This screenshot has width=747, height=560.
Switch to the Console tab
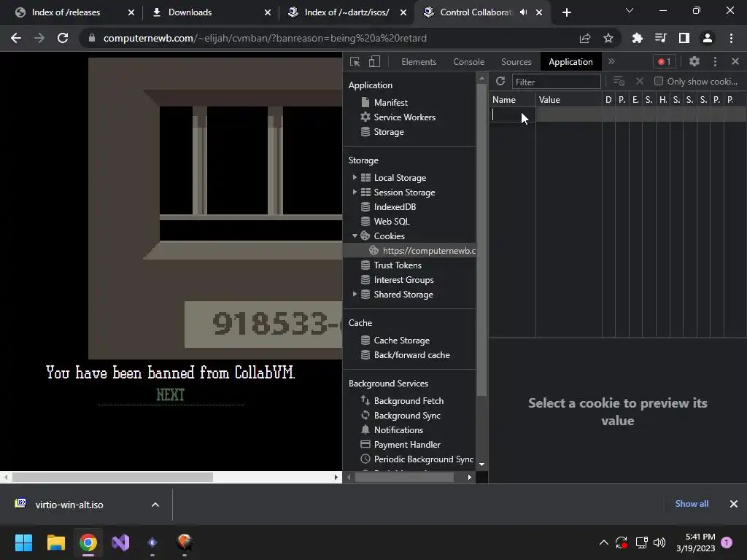click(x=469, y=62)
